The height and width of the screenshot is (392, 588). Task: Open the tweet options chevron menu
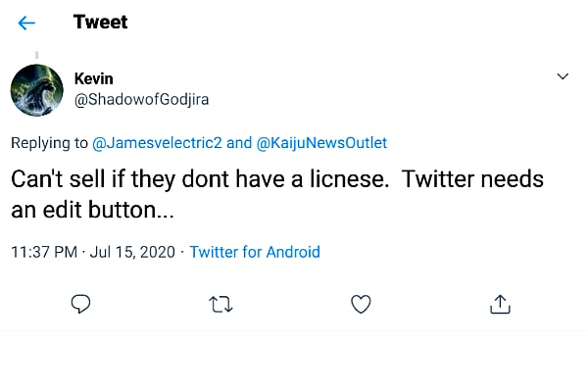(x=563, y=76)
